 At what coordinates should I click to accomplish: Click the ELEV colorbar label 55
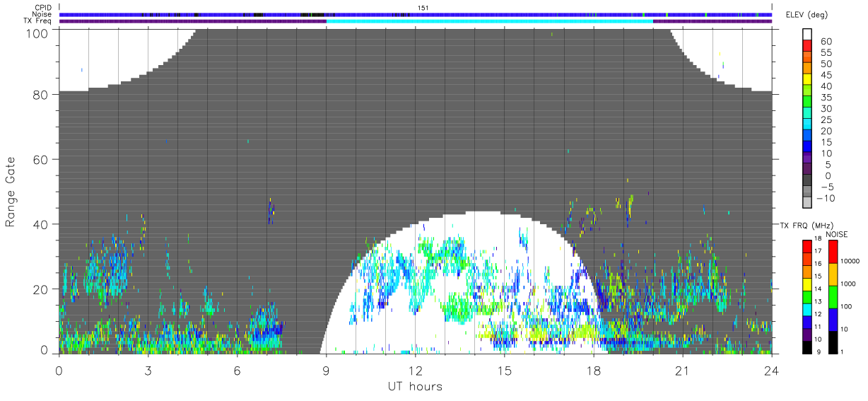[x=826, y=53]
